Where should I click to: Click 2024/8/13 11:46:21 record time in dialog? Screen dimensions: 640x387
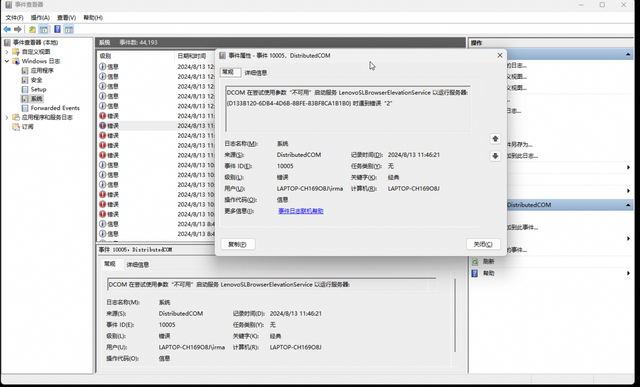413,155
